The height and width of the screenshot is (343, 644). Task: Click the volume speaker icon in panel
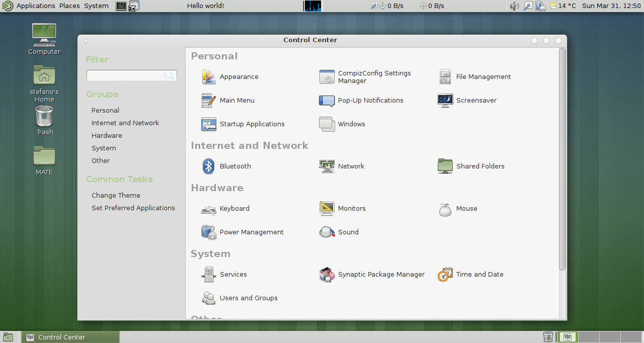pos(514,6)
